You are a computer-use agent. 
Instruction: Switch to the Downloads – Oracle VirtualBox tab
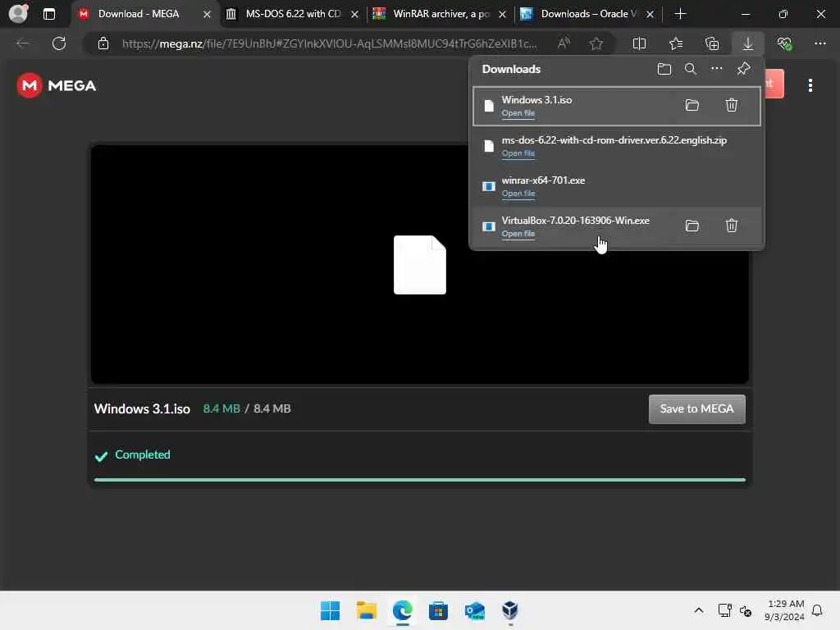click(x=587, y=14)
